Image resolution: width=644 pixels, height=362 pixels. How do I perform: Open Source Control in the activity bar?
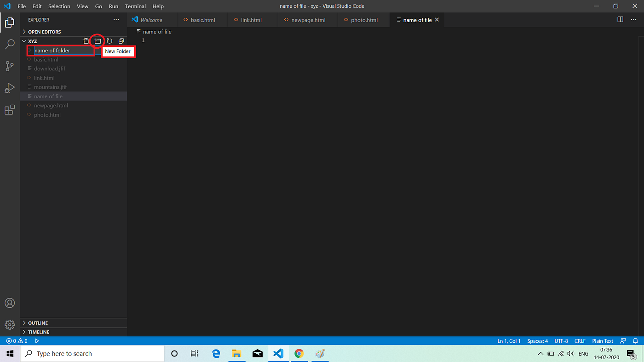(x=10, y=66)
